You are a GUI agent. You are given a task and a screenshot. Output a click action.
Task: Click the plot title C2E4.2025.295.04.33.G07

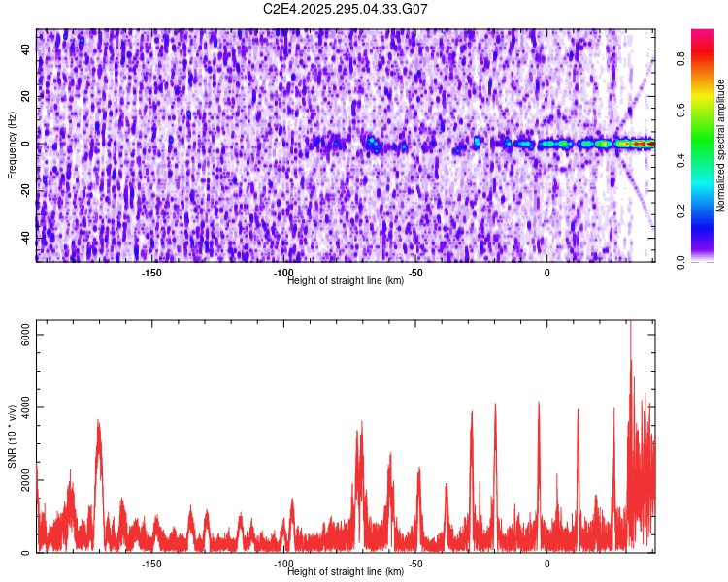346,9
